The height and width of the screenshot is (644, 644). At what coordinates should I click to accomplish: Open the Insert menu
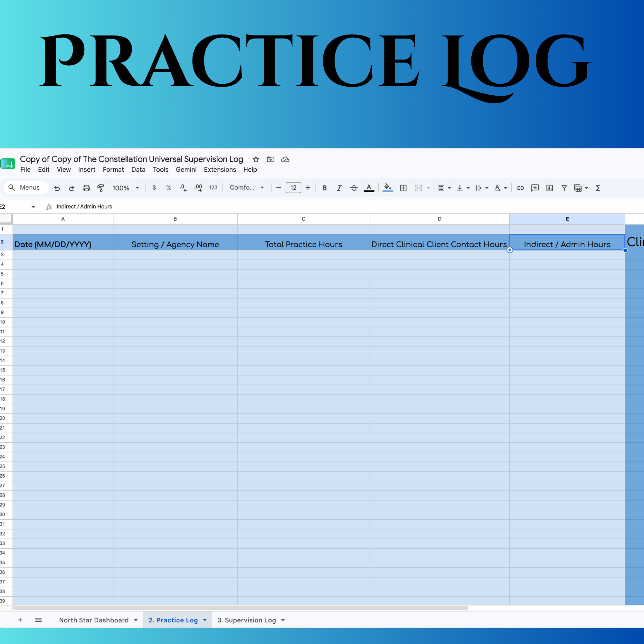click(x=87, y=169)
